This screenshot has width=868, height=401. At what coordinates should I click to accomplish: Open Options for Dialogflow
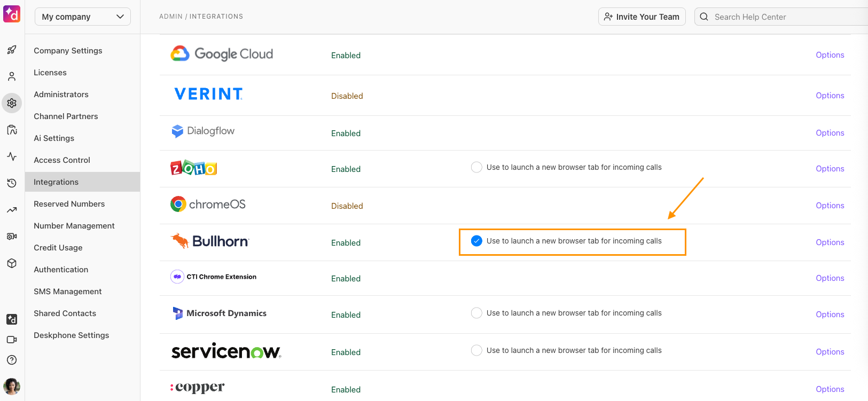830,133
